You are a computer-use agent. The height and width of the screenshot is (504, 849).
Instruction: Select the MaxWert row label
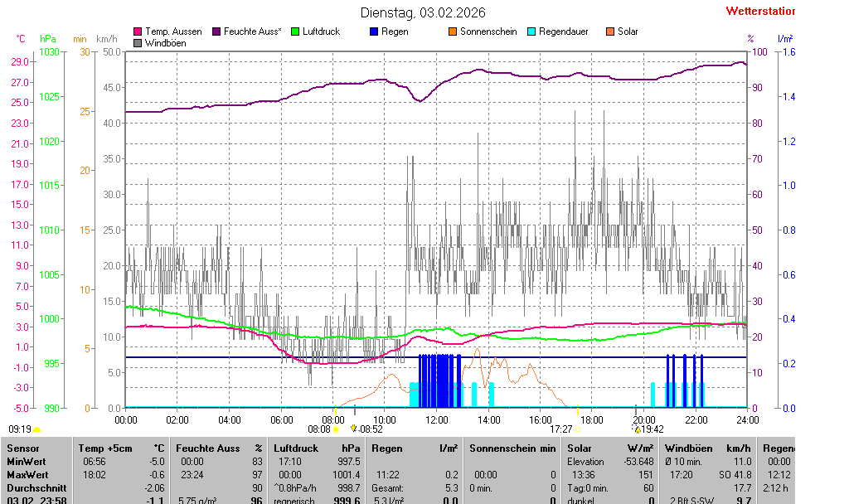coord(27,475)
